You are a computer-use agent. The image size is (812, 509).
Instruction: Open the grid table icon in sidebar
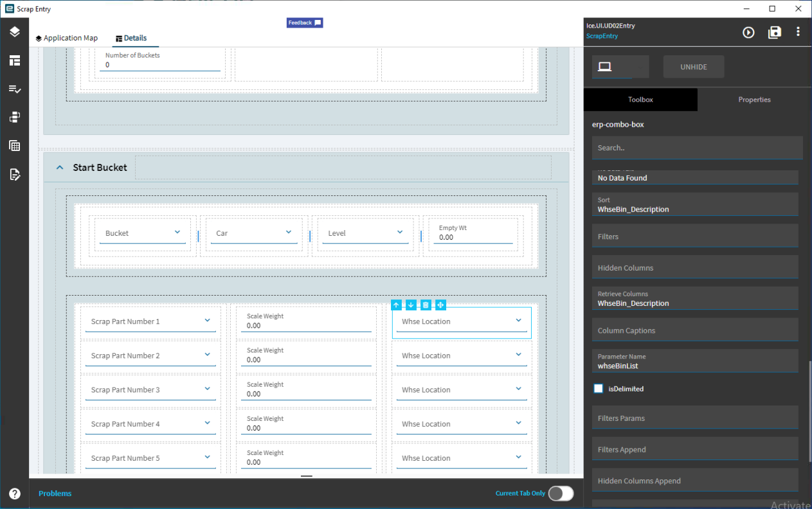[x=15, y=145]
